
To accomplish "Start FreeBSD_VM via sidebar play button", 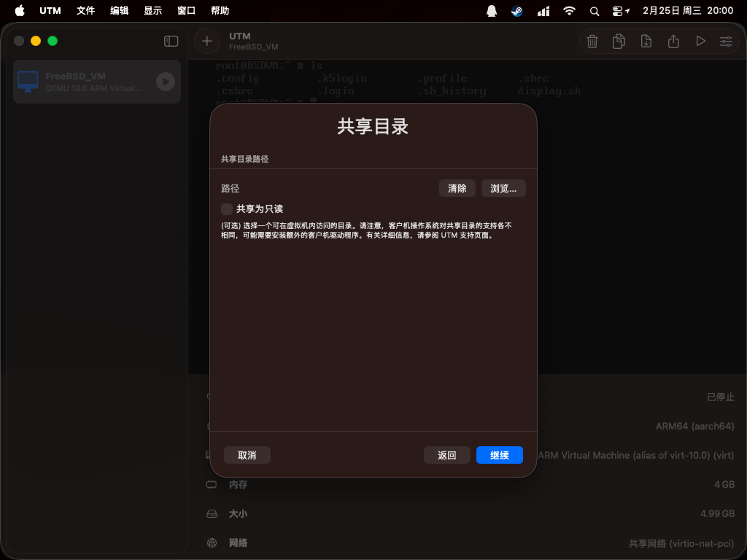I will pyautogui.click(x=166, y=82).
